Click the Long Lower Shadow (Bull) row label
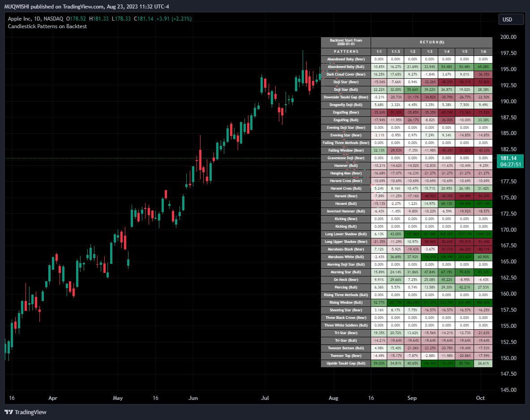Screen dimensions: 530x420 click(346, 234)
